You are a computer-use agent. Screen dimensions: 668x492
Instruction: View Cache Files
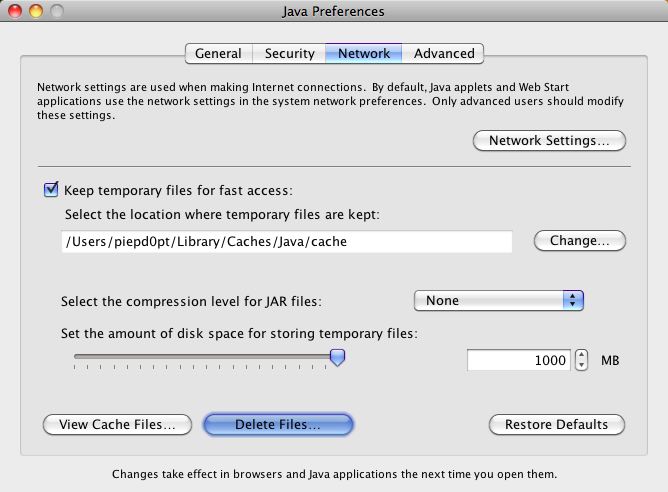[117, 425]
